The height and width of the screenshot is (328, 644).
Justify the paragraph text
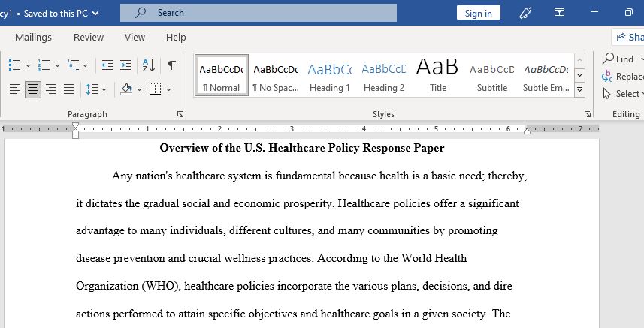[x=69, y=89]
